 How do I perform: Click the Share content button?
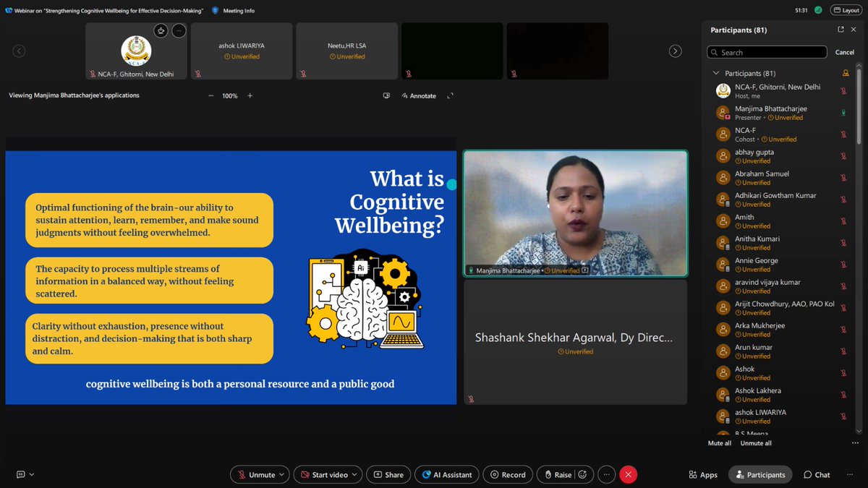tap(388, 475)
